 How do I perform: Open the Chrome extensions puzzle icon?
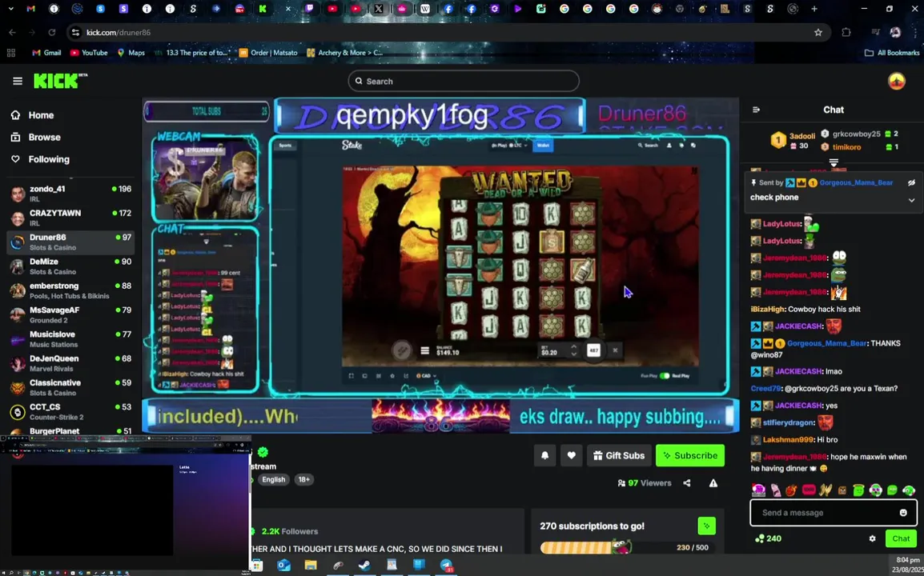click(846, 32)
